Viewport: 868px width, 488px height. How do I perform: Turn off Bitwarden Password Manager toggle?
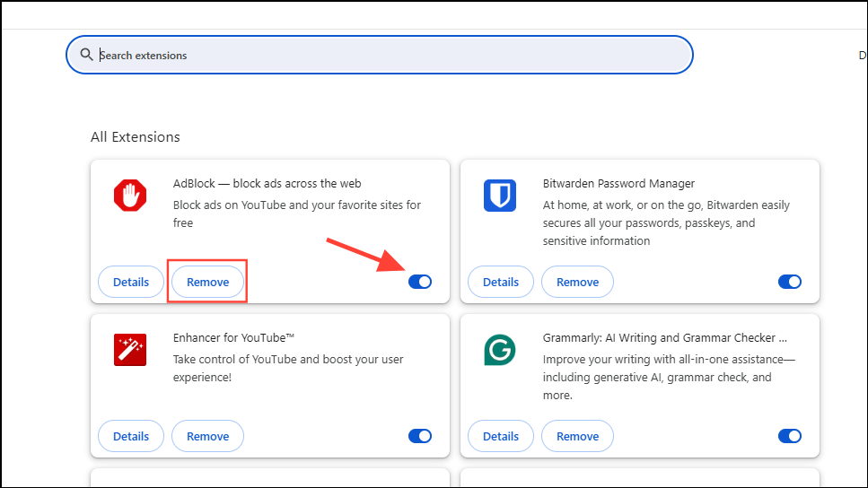(x=790, y=282)
